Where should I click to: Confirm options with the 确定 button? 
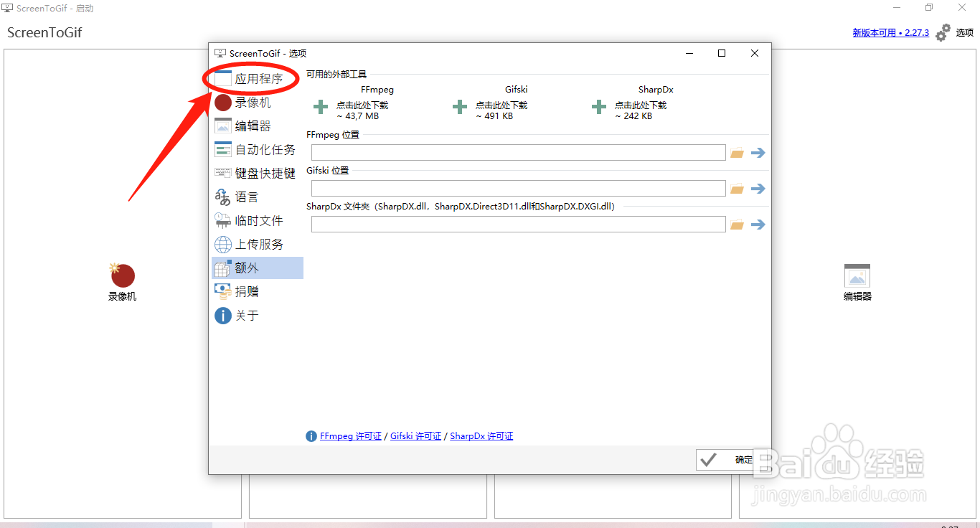click(x=732, y=460)
